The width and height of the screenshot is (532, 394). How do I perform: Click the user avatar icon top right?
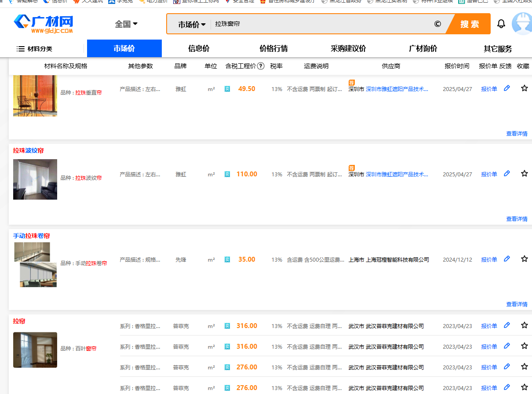click(522, 24)
